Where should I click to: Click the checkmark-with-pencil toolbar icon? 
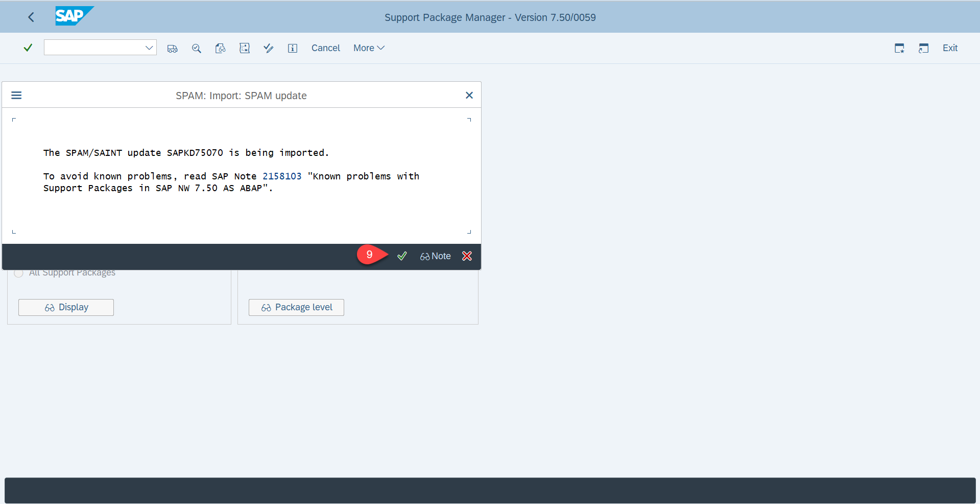(x=269, y=48)
